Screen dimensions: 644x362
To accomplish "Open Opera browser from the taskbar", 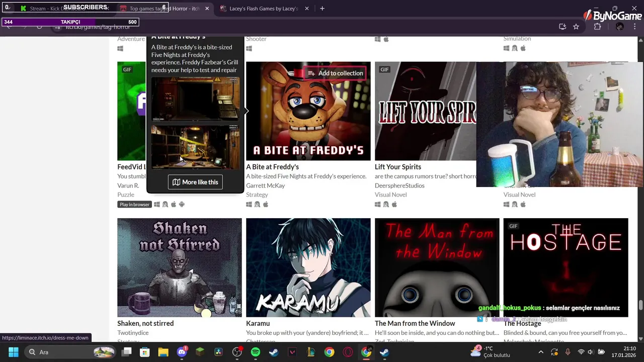I will [348, 352].
